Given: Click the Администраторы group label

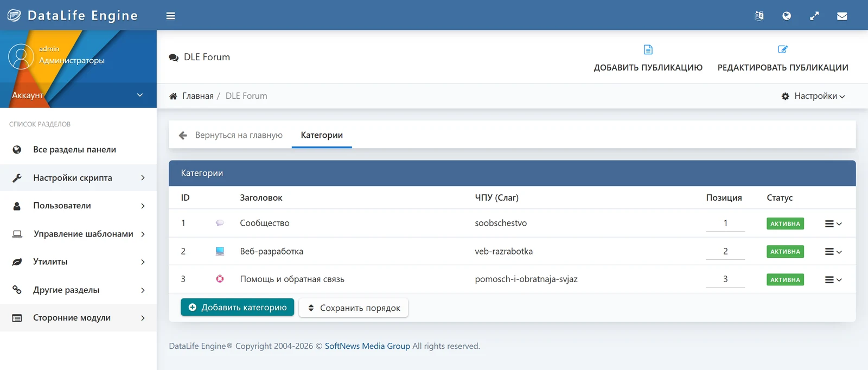Looking at the screenshot, I should point(72,61).
